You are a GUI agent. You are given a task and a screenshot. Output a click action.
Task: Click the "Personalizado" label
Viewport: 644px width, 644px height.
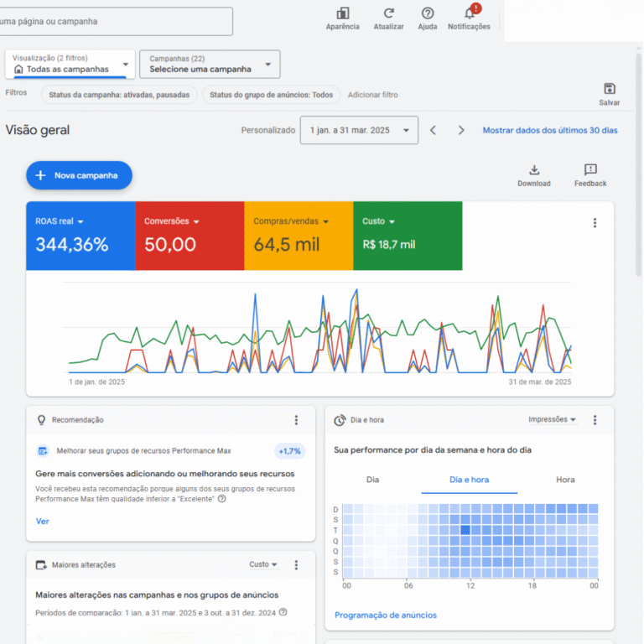[267, 130]
